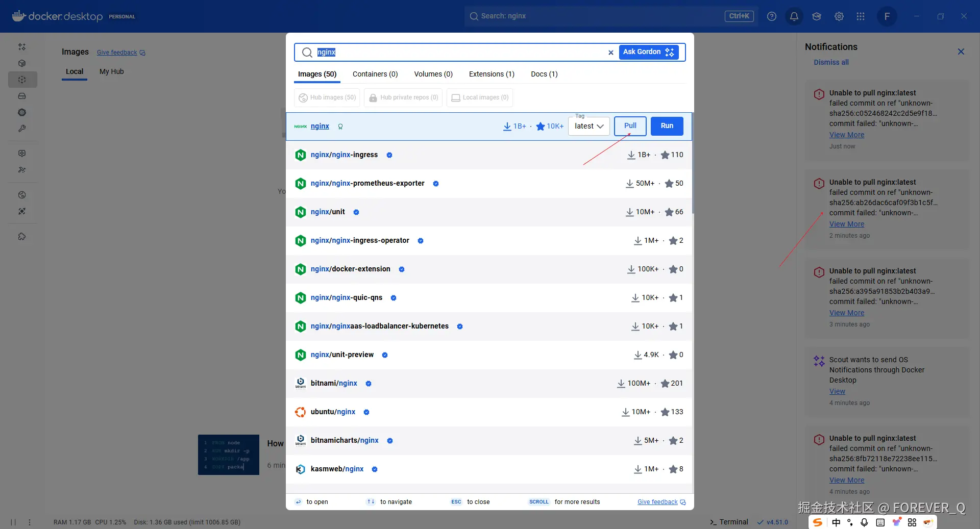This screenshot has width=980, height=529.
Task: Click View on the Scout notification
Action: (837, 392)
